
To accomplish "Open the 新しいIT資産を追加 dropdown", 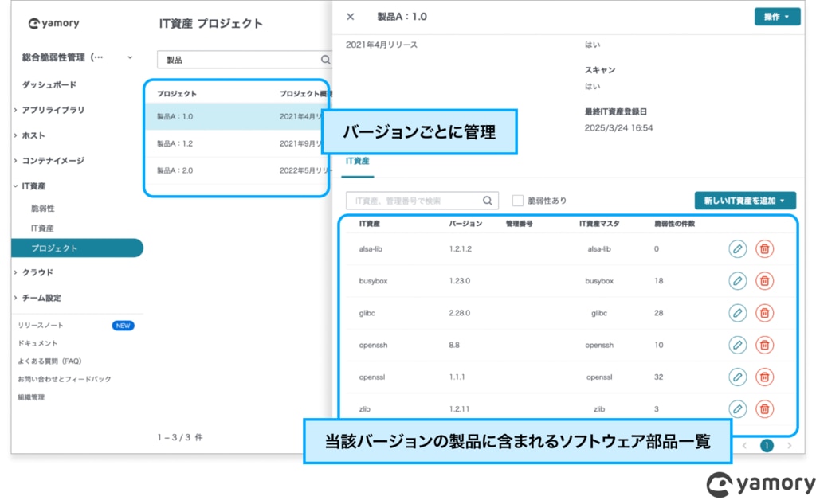I will pyautogui.click(x=745, y=201).
